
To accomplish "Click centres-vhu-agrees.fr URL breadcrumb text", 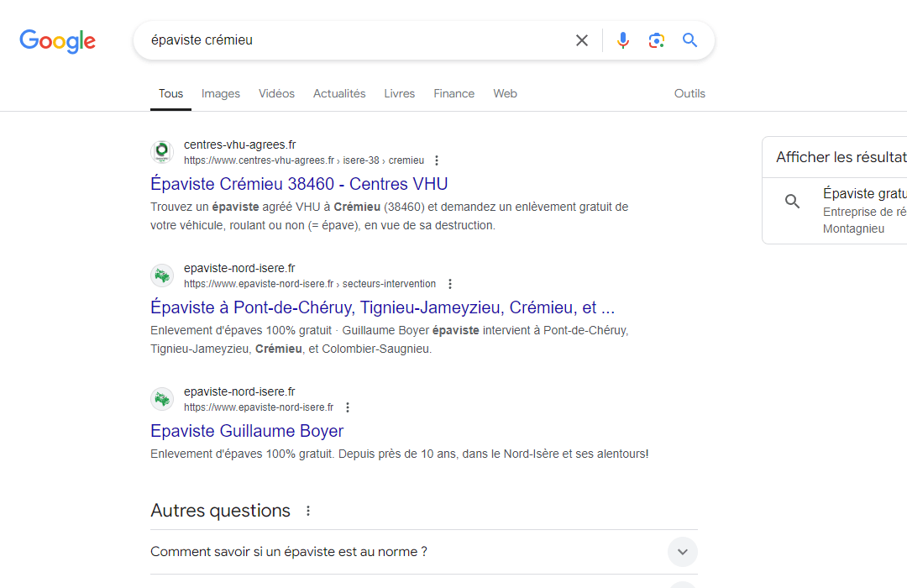I will coord(304,160).
